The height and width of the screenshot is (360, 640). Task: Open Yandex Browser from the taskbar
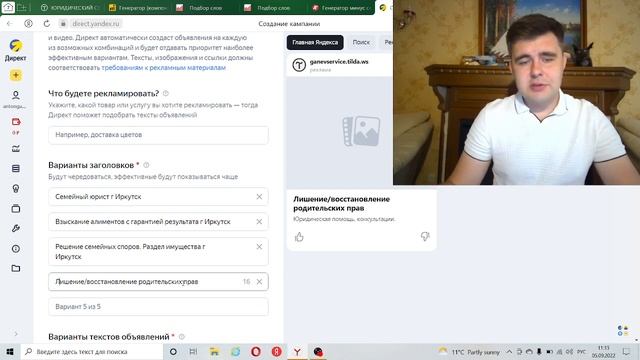297,352
